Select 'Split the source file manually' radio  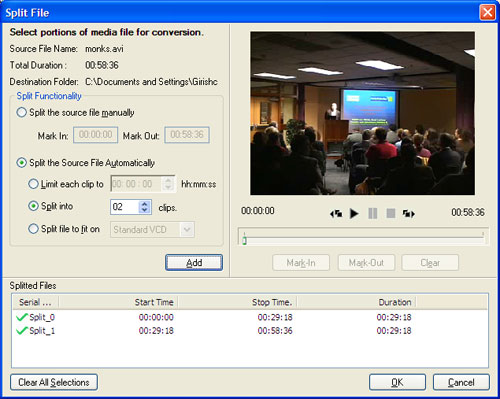click(x=22, y=112)
